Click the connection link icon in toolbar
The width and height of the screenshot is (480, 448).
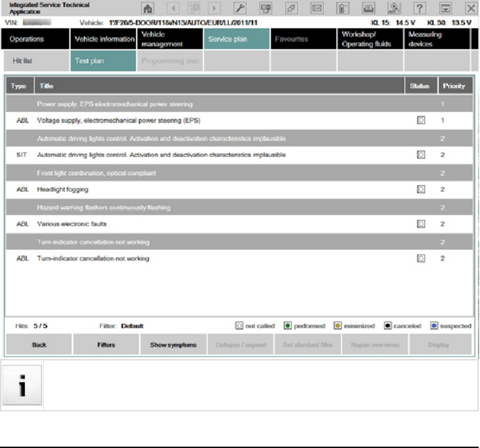pyautogui.click(x=291, y=8)
